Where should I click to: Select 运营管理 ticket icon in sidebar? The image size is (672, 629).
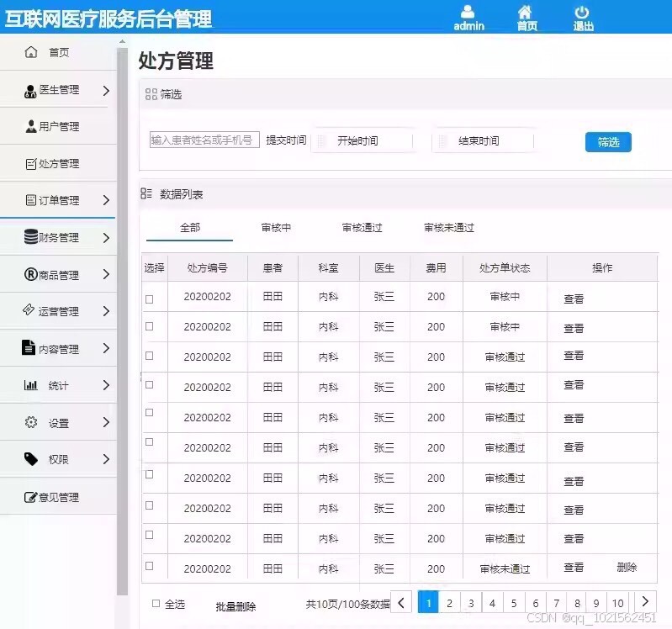[29, 309]
